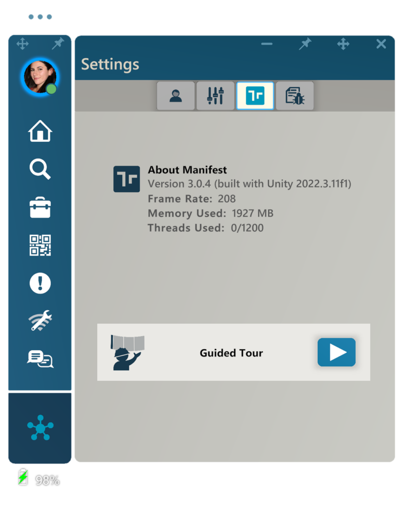This screenshot has width=406, height=532.
Task: Click the Guided Tour label
Action: [x=231, y=353]
